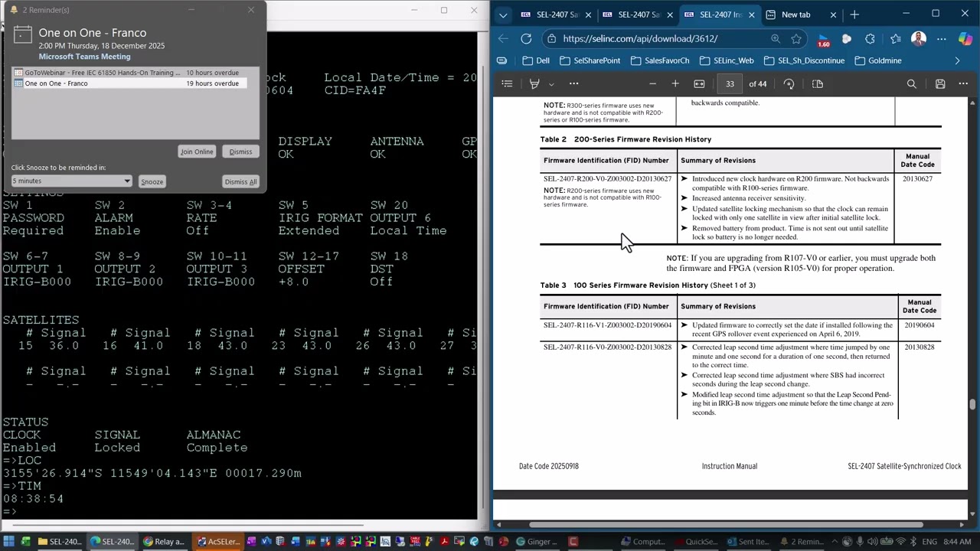Open the 2 Reminders taskbar window
The height and width of the screenshot is (551, 980).
(x=801, y=542)
